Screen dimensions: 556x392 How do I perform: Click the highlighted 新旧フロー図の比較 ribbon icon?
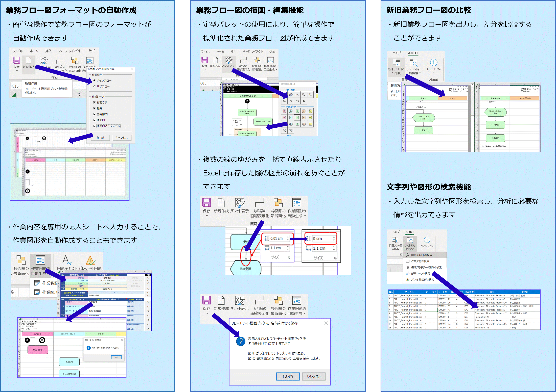click(396, 62)
